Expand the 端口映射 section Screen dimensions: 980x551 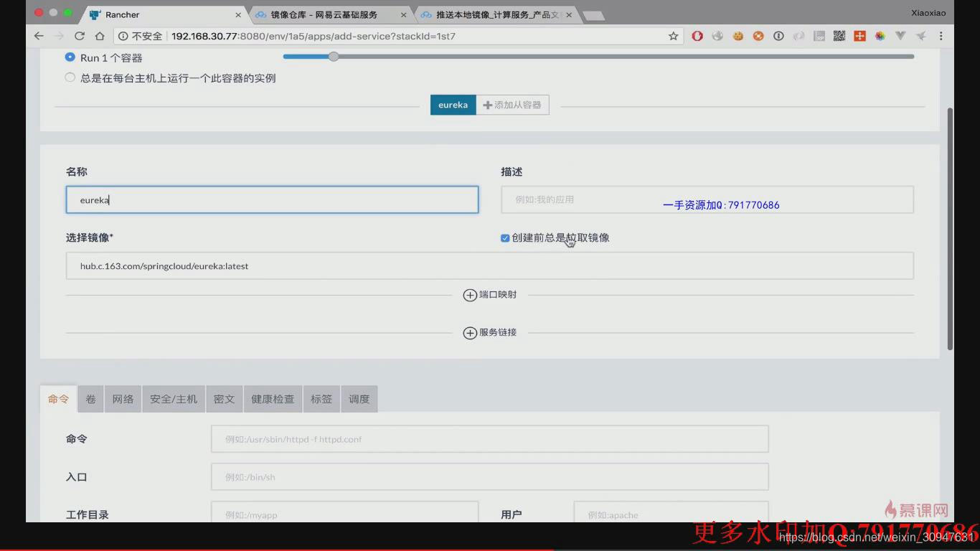490,295
